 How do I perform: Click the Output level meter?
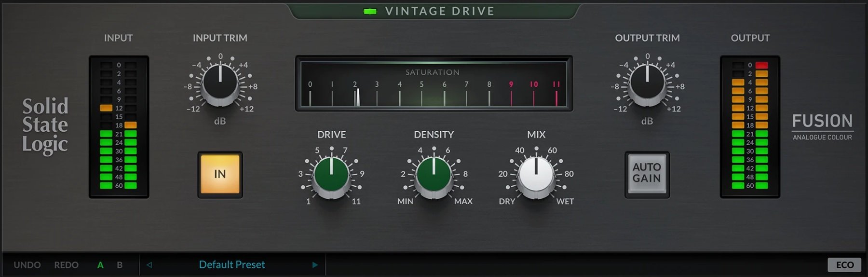750,126
